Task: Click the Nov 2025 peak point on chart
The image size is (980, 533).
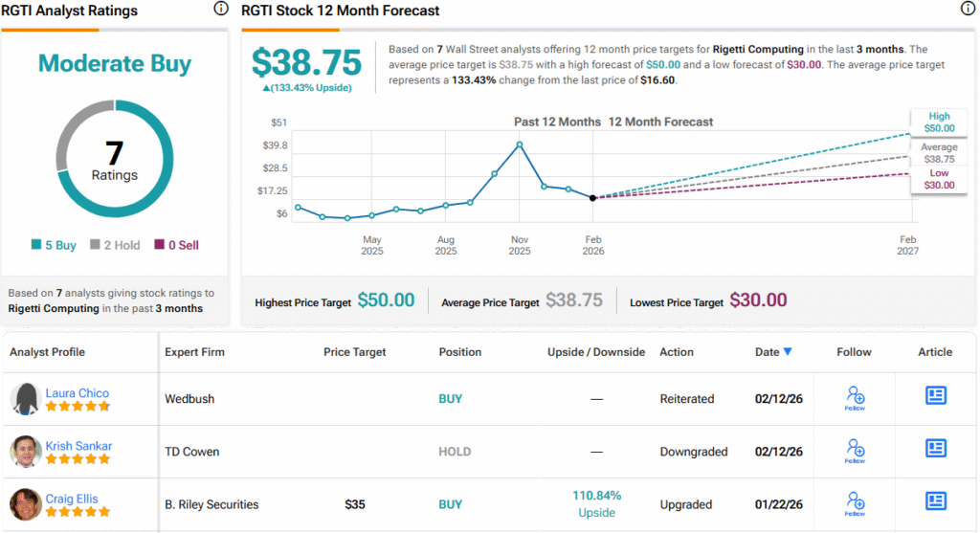Action: tap(519, 144)
